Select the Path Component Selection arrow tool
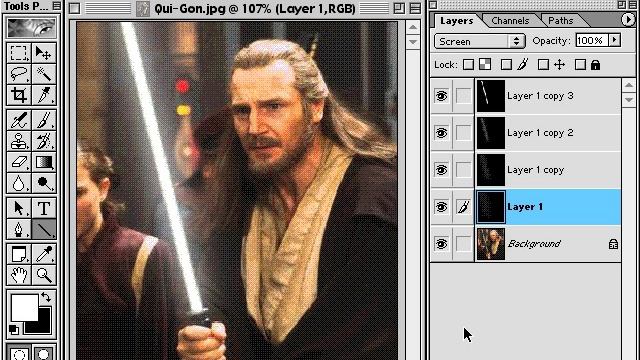Image resolution: width=640 pixels, height=360 pixels. coord(18,208)
